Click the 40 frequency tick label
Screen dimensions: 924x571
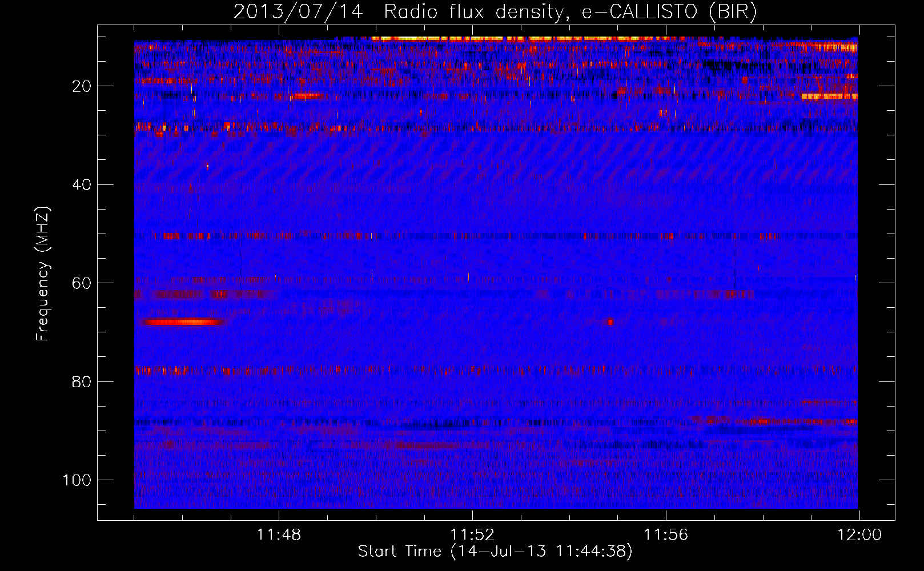82,185
